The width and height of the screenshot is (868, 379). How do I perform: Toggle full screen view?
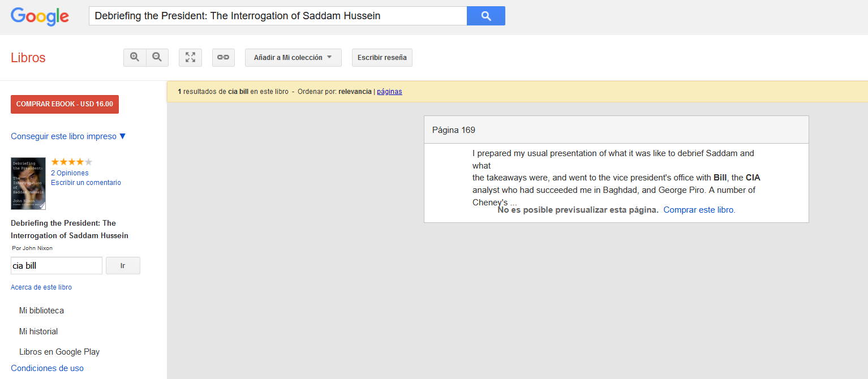coord(190,57)
